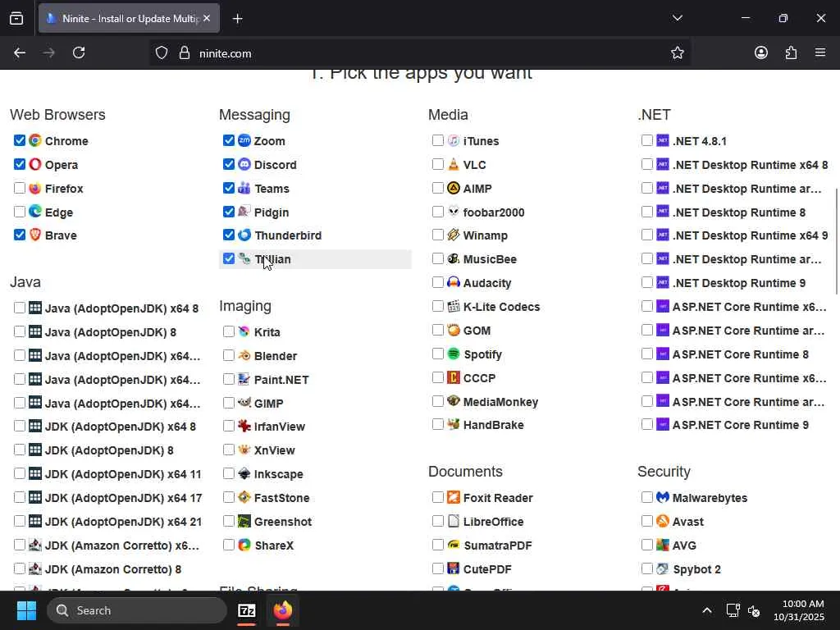840x630 pixels.
Task: Click the K-Lite Codecs label
Action: [501, 307]
